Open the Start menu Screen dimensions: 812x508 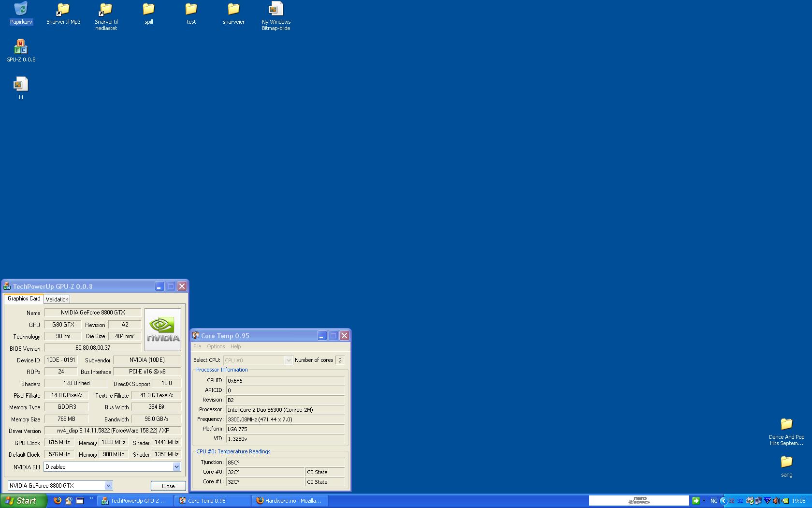(24, 501)
